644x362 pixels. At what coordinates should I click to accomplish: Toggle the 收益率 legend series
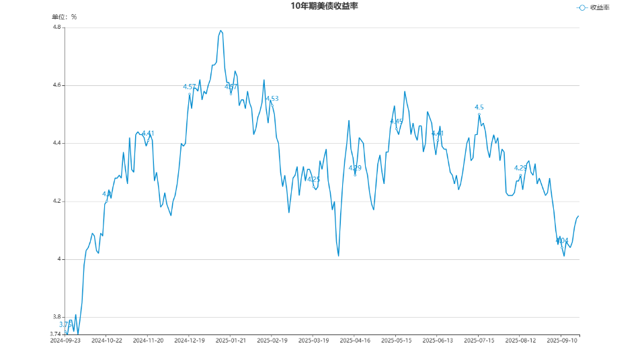(593, 7)
